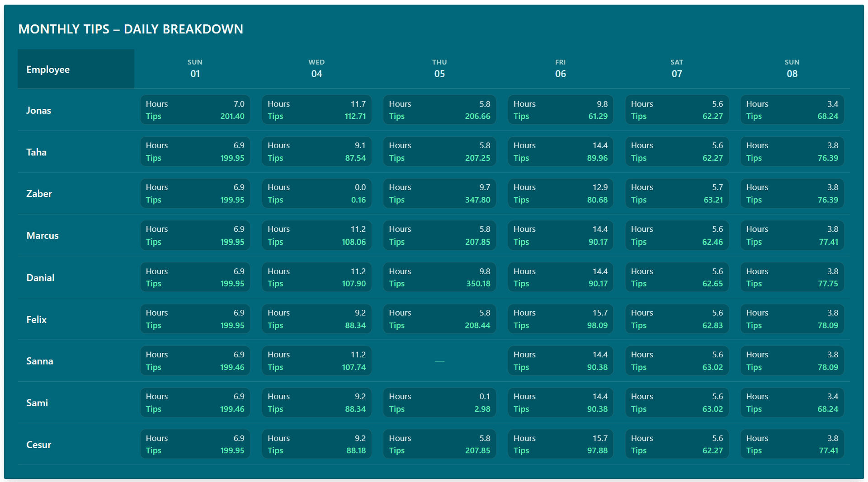
Task: Select the SUN 01 date column header
Action: (195, 69)
